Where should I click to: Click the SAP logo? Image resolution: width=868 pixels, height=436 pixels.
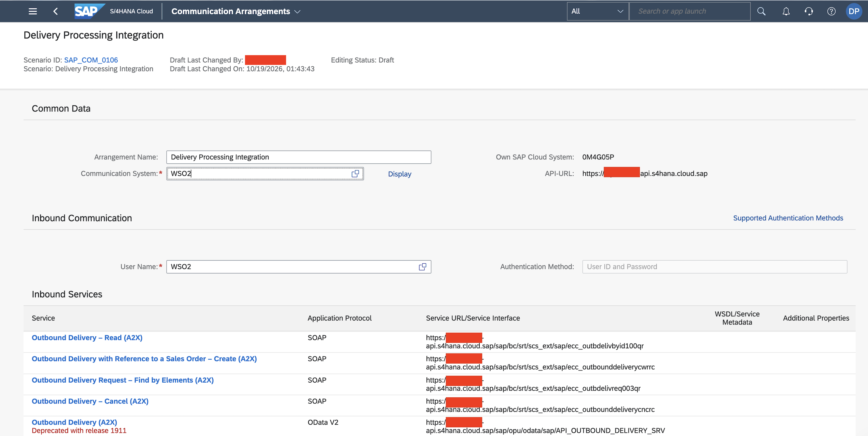tap(90, 11)
